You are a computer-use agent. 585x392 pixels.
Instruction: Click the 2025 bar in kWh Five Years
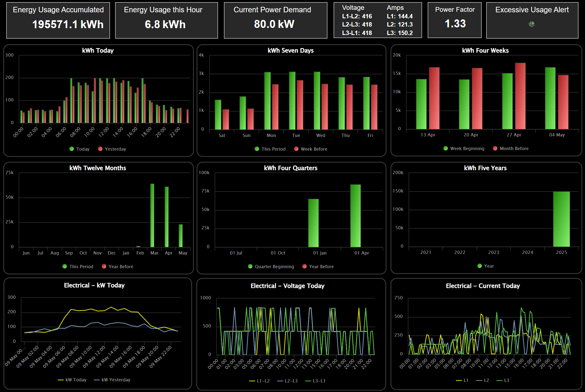click(561, 219)
